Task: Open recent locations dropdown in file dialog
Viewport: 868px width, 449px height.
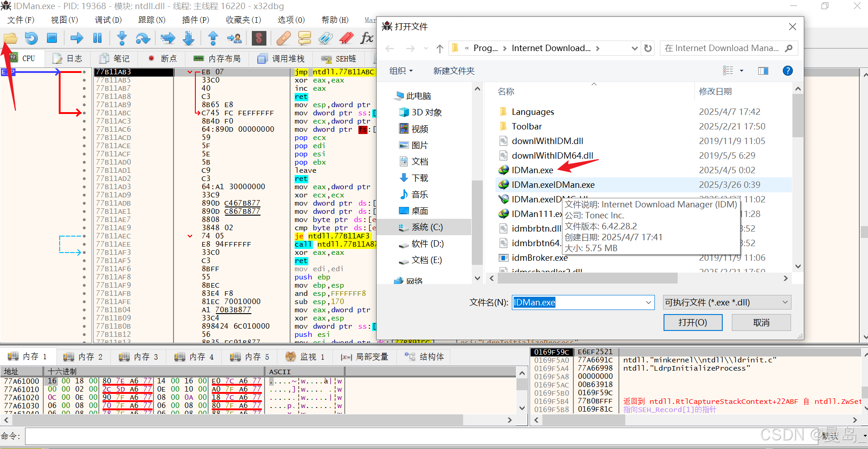Action: [426, 48]
